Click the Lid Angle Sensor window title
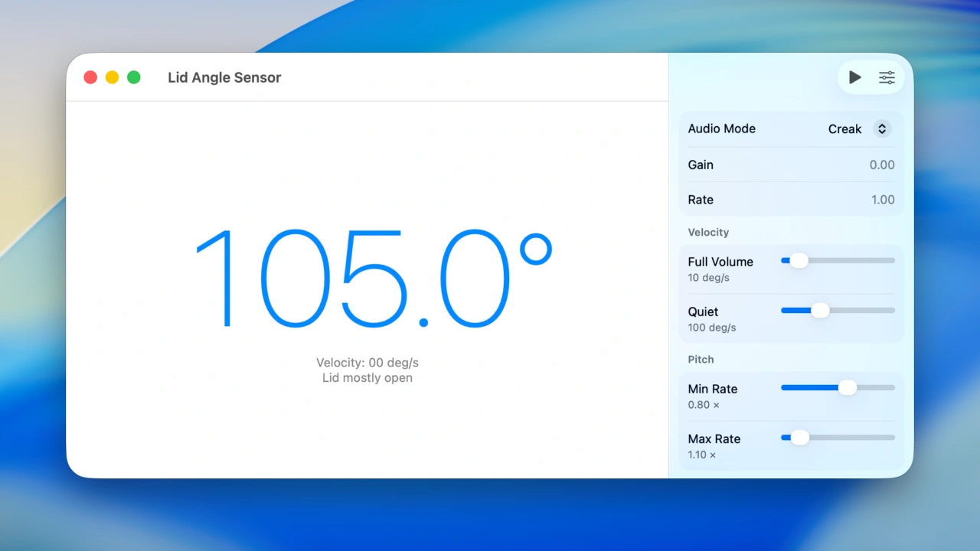 coord(224,77)
